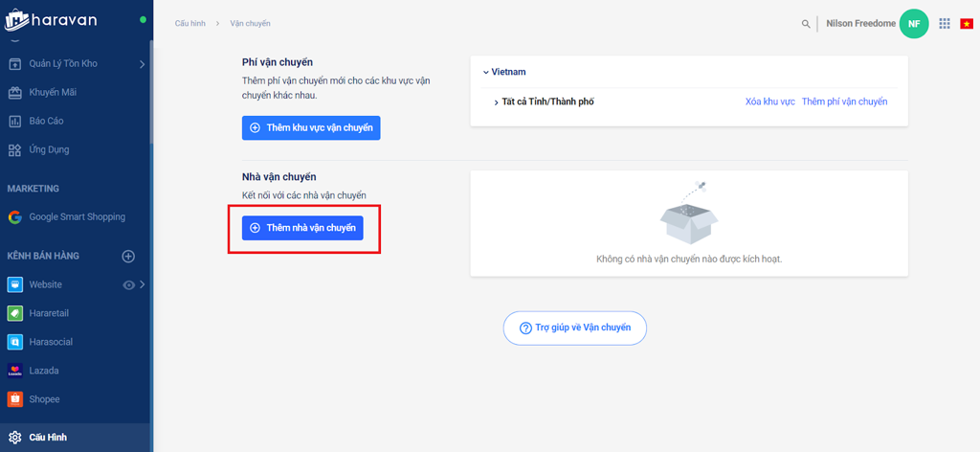Collapse the Vietnam shipping zone

click(x=486, y=72)
